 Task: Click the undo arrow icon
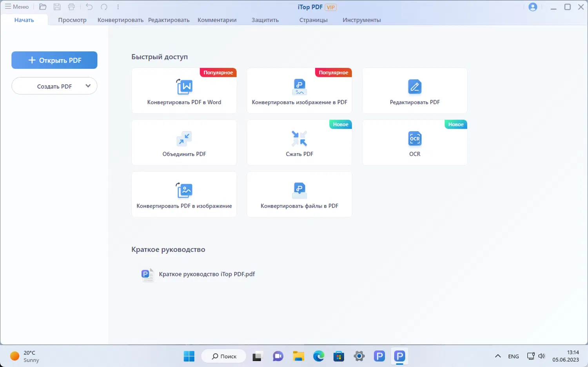click(89, 7)
